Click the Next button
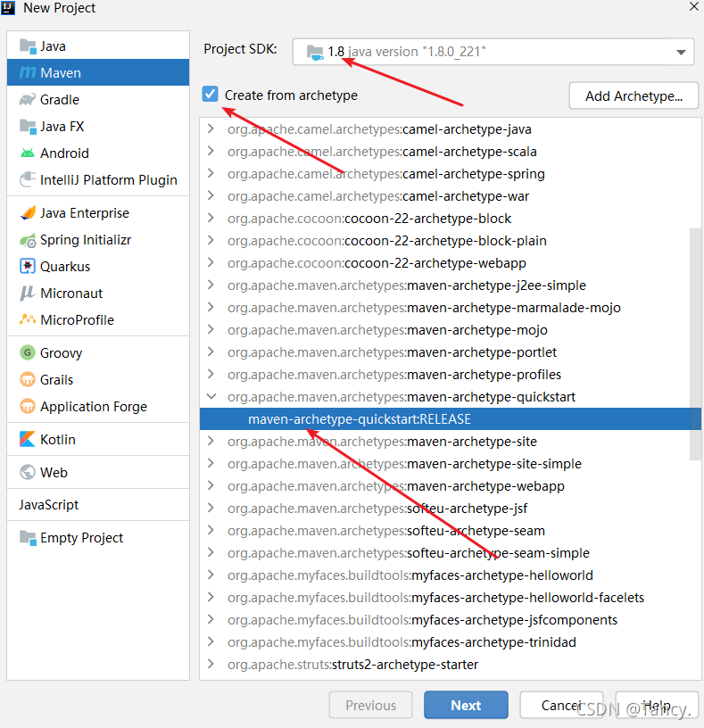 click(466, 705)
